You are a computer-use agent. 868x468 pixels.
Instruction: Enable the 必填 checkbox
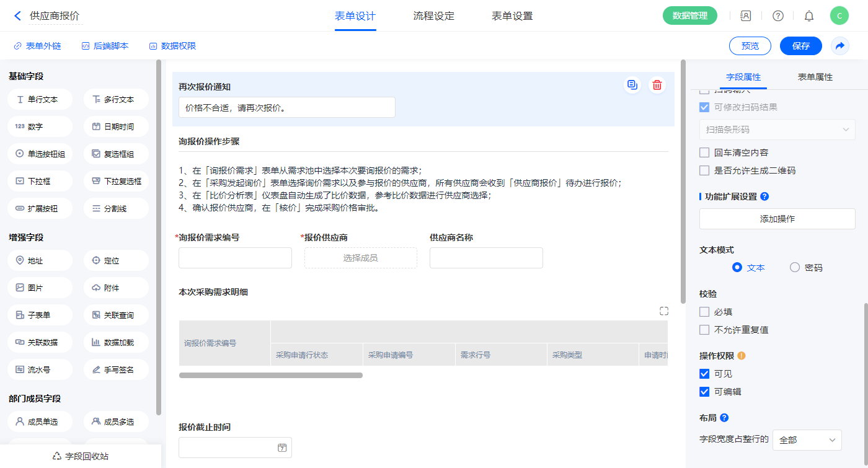[704, 312]
